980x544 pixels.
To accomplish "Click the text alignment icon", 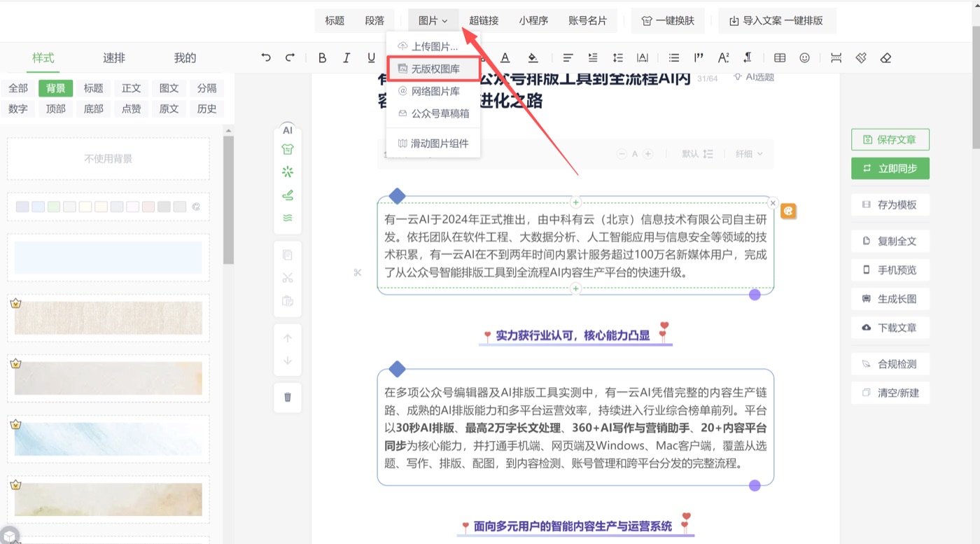I will click(x=568, y=58).
